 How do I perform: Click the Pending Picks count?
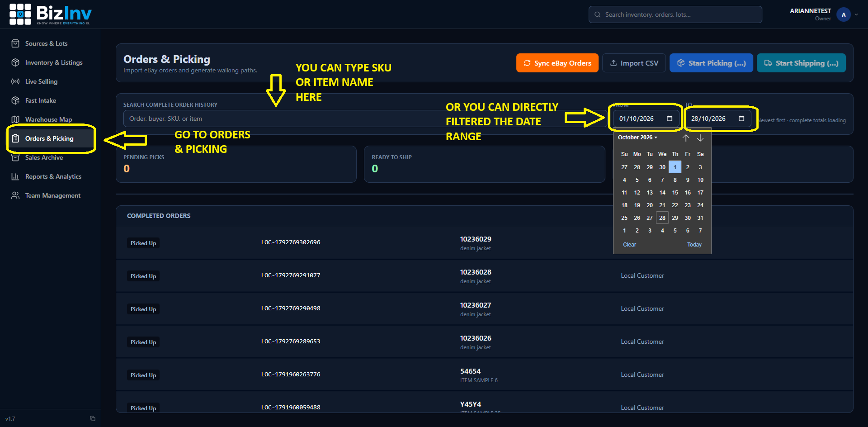click(127, 169)
